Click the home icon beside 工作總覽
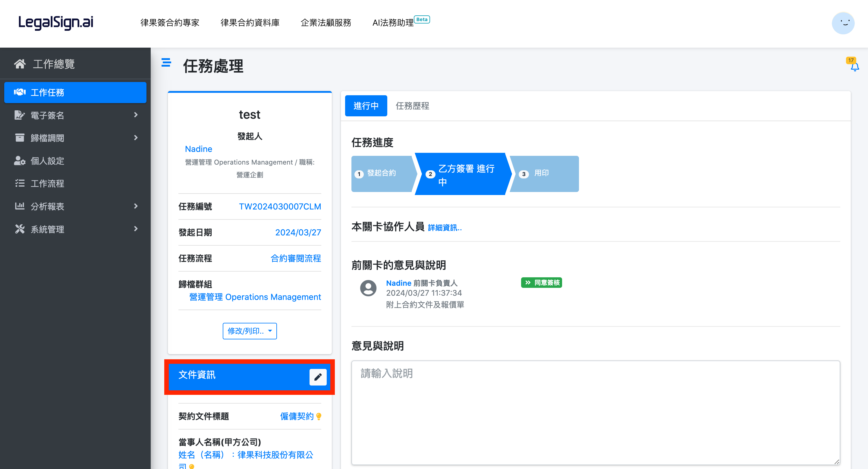The image size is (868, 469). tap(20, 64)
